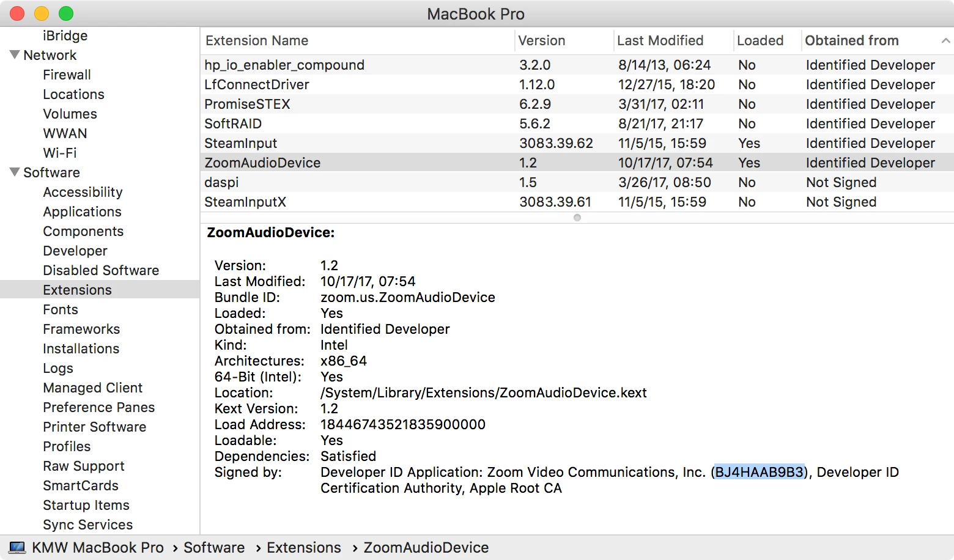This screenshot has height=560, width=954.
Task: Sort by Extension Name column header
Action: [357, 40]
